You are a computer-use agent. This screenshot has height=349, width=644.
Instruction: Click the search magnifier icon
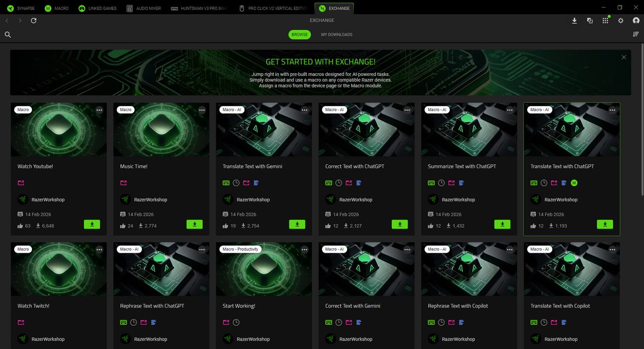[x=8, y=35]
